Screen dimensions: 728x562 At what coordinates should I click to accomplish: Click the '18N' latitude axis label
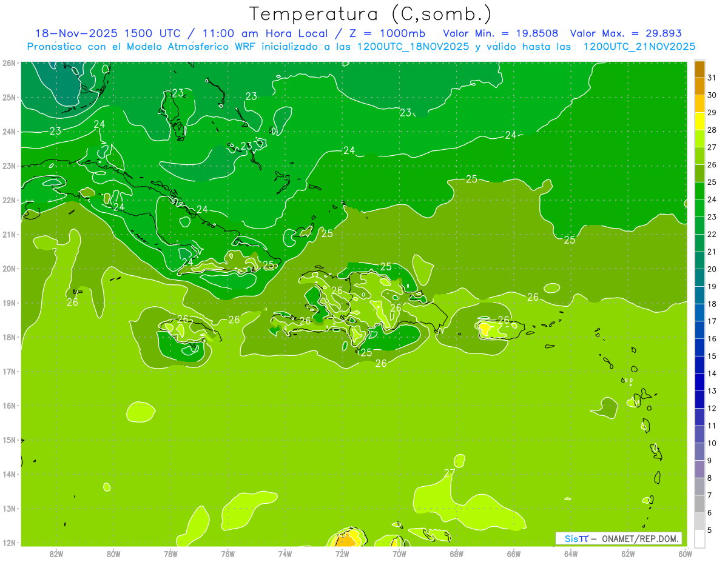click(8, 337)
